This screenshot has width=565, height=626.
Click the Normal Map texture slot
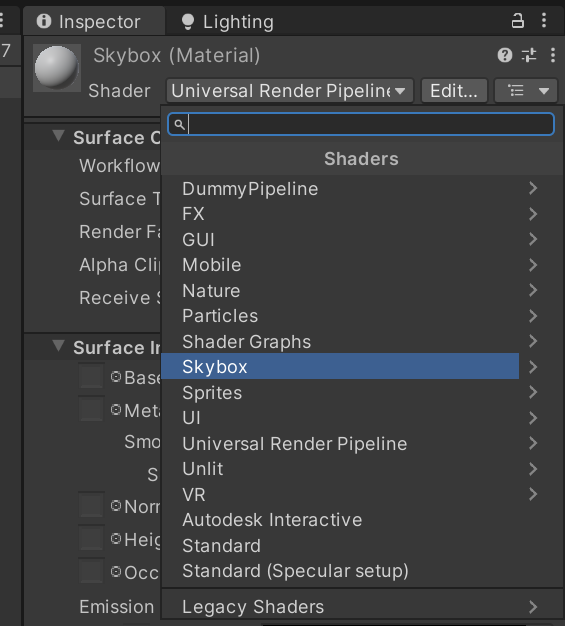[91, 505]
